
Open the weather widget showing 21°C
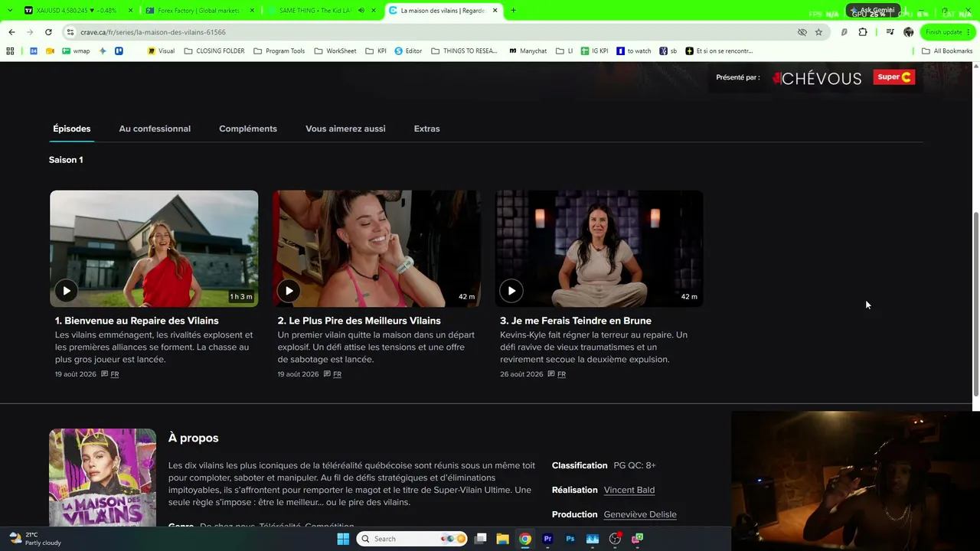[35, 539]
